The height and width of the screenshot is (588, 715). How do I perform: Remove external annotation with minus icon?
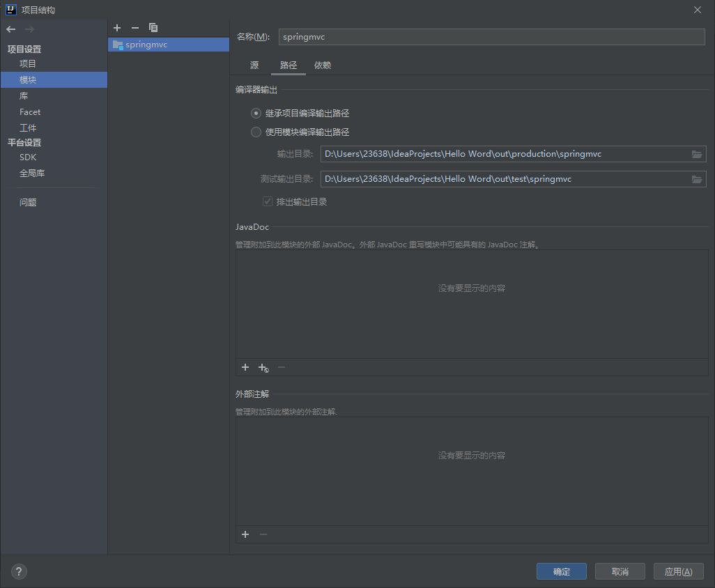click(263, 534)
